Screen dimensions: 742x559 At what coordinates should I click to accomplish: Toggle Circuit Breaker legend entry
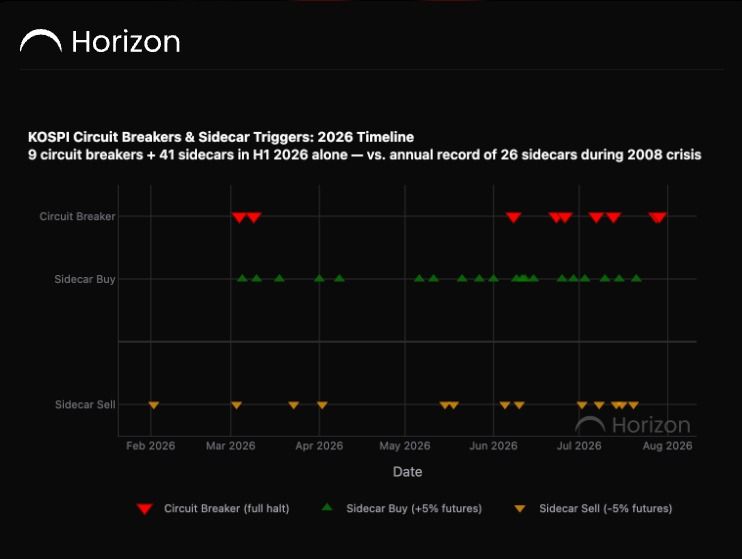tap(213, 508)
